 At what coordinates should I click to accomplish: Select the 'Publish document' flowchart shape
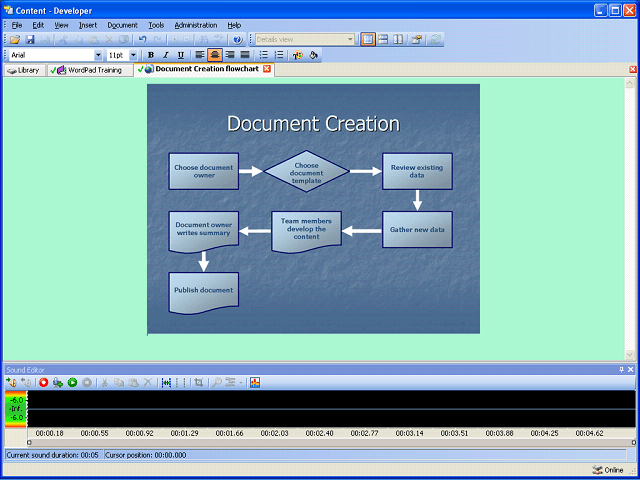(204, 293)
